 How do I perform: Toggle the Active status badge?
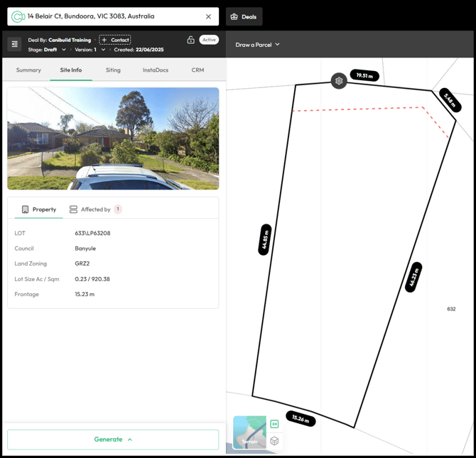[x=209, y=40]
